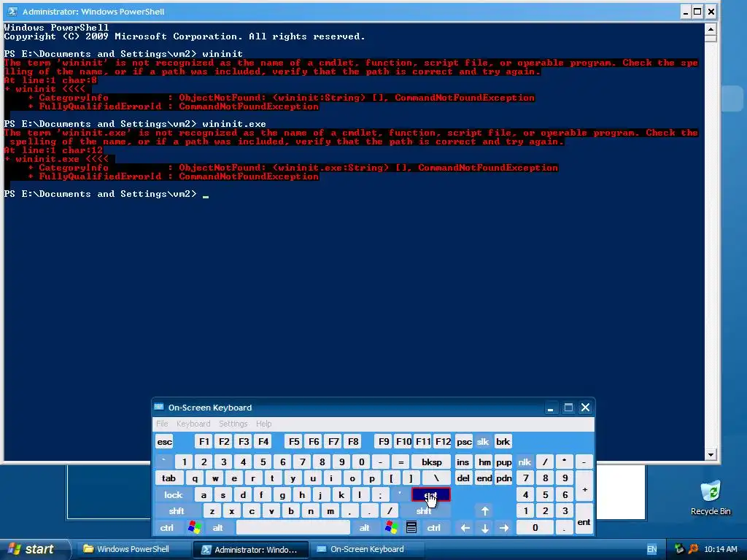Click PowerShell scrollbar up arrow
This screenshot has width=747, height=560.
pyautogui.click(x=711, y=29)
